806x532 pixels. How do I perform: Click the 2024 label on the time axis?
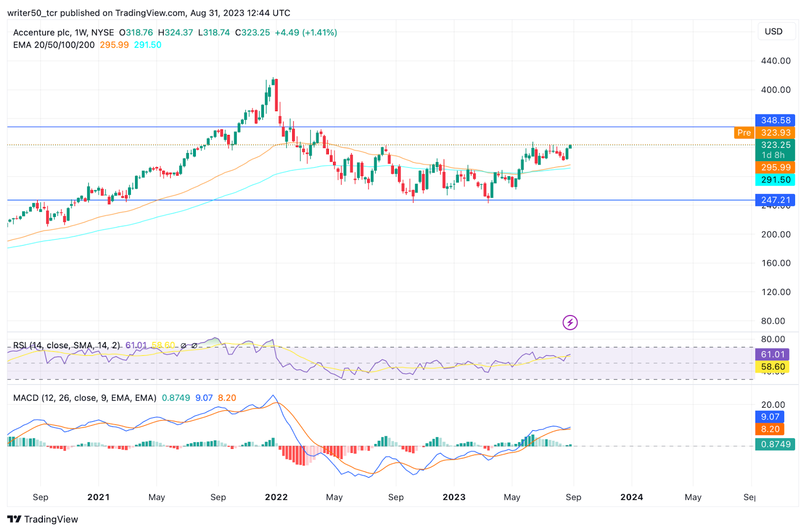click(x=632, y=497)
